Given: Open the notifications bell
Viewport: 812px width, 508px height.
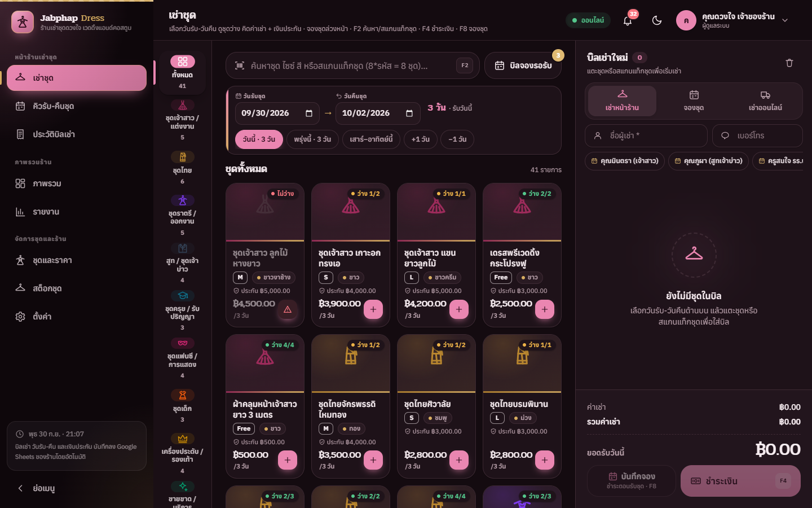Looking at the screenshot, I should [628, 20].
